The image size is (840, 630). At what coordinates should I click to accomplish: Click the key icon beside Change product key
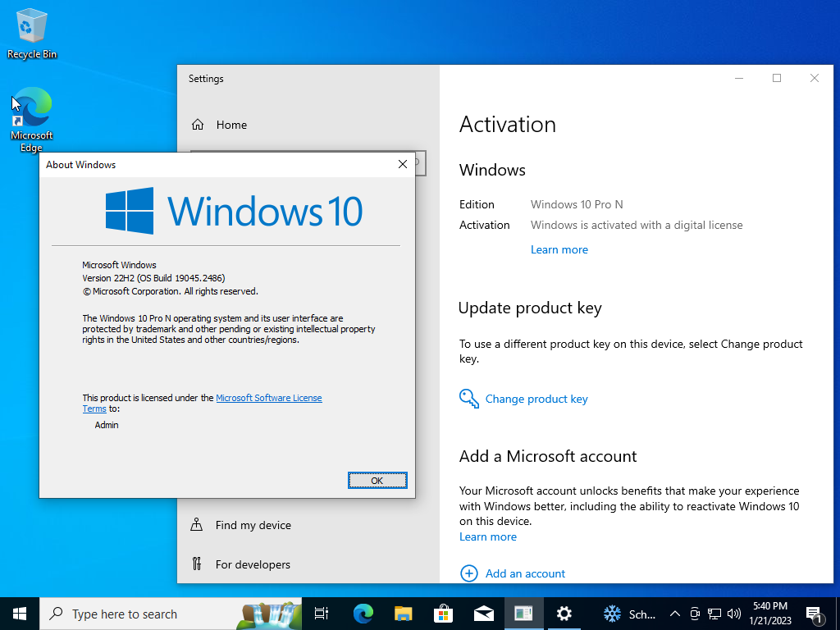coord(468,399)
